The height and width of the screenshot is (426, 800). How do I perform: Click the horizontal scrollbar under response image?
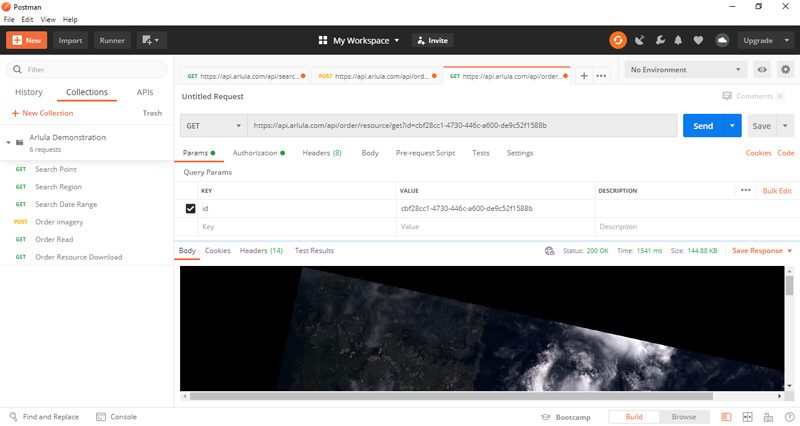click(451, 396)
